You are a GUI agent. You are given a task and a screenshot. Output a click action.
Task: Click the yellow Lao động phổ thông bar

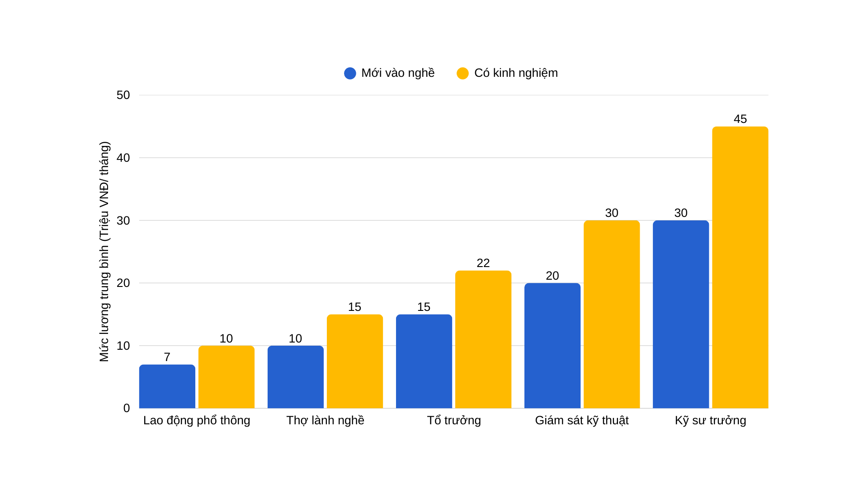[226, 377]
